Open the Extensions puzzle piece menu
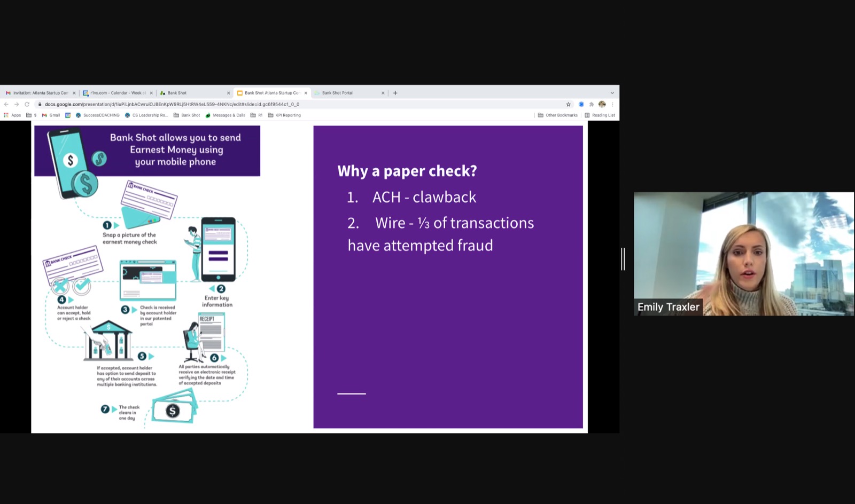This screenshot has width=855, height=504. (x=592, y=105)
